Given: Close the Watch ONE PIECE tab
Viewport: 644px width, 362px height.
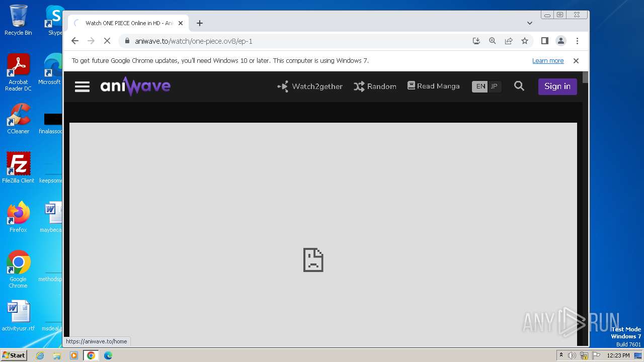Looking at the screenshot, I should tap(181, 23).
